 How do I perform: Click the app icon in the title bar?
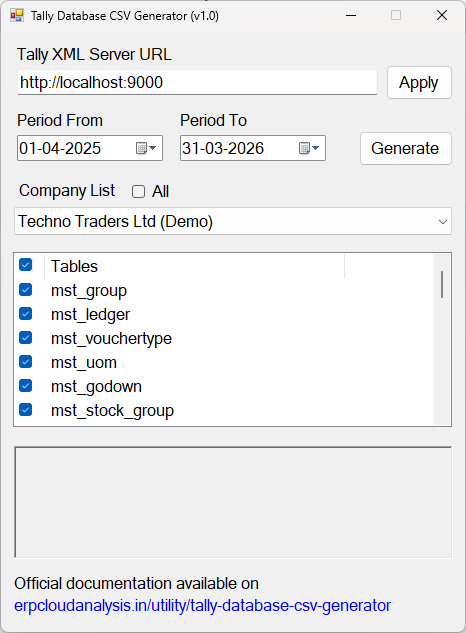coord(17,15)
